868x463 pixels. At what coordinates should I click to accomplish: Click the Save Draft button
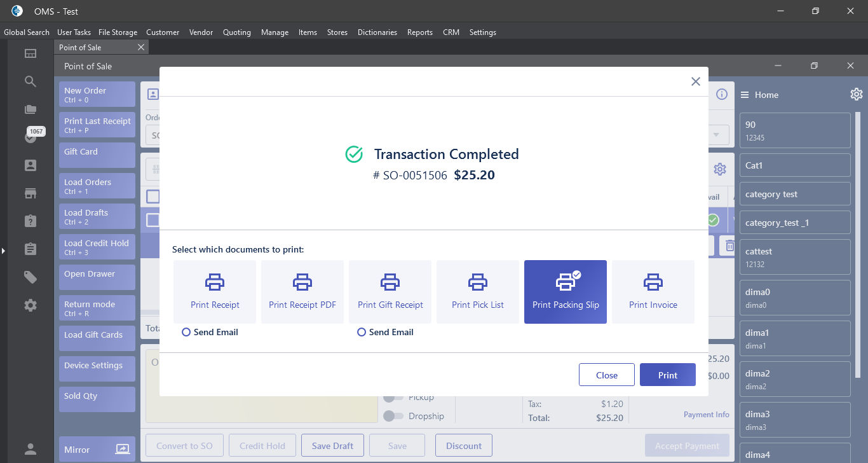(x=332, y=446)
